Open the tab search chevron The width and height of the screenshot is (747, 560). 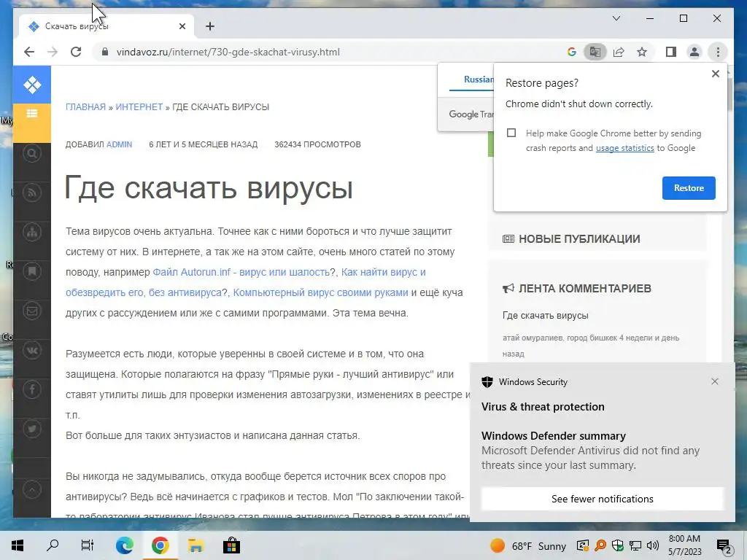(x=616, y=18)
